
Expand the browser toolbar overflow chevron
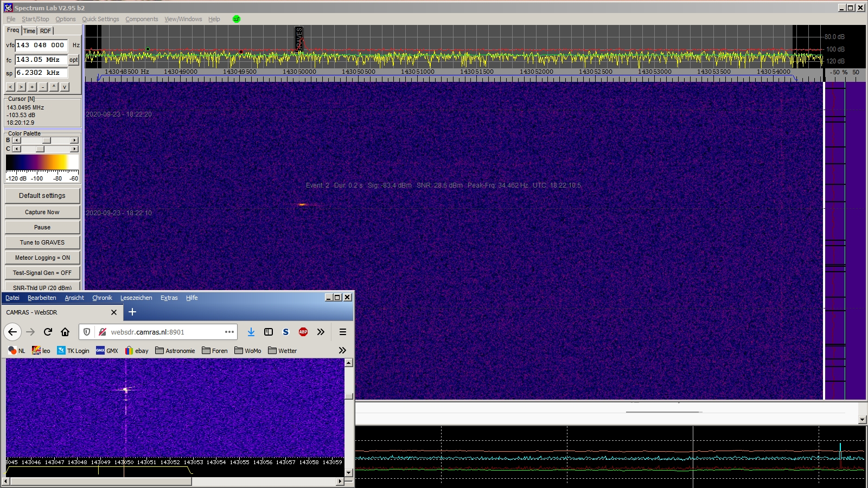(321, 332)
